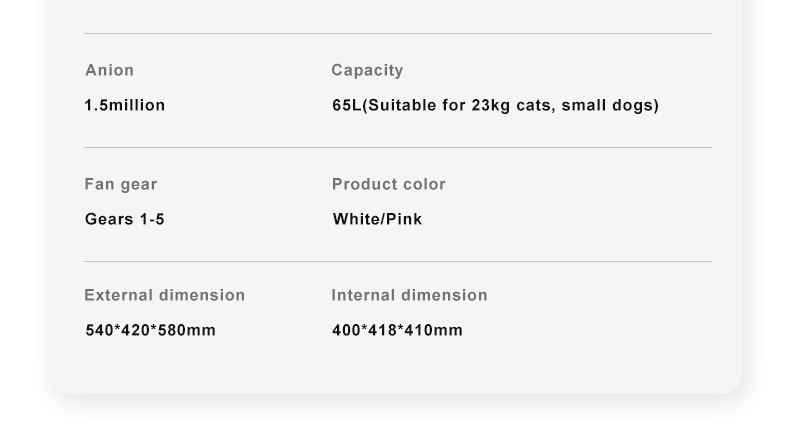Select the 65L capacity description text

[495, 105]
